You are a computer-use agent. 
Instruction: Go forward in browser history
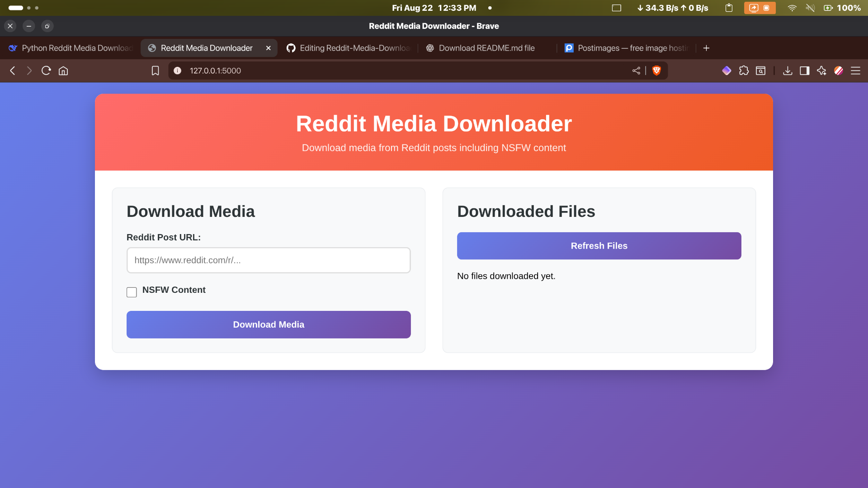29,70
